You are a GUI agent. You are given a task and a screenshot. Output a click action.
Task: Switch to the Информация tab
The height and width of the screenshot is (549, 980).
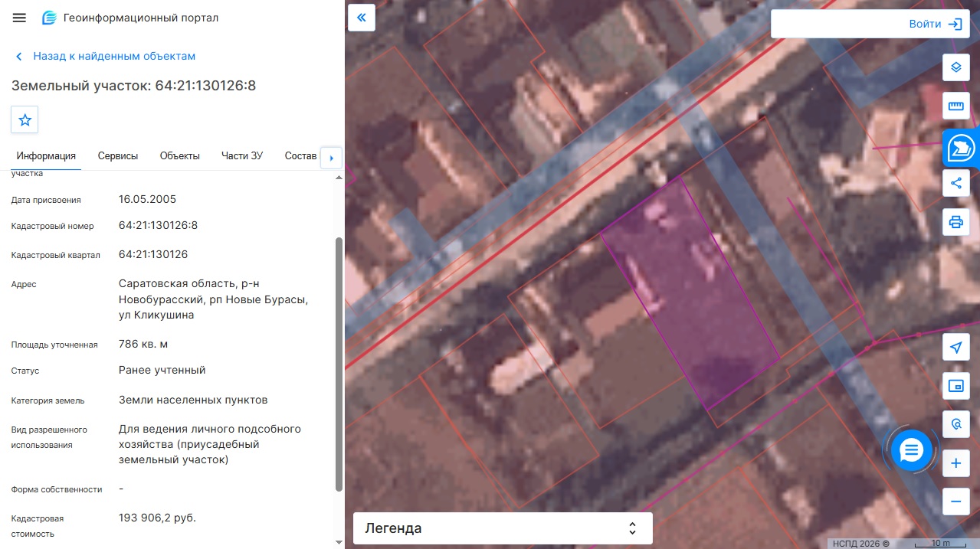[x=46, y=156]
